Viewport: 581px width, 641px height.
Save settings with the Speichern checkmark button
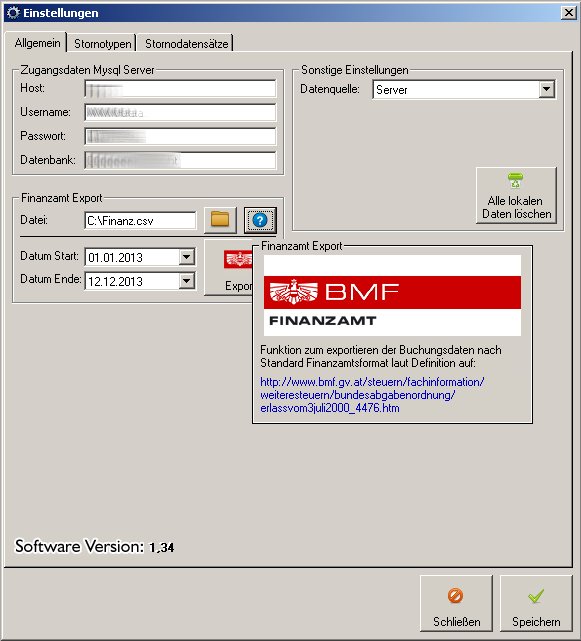[x=536, y=603]
